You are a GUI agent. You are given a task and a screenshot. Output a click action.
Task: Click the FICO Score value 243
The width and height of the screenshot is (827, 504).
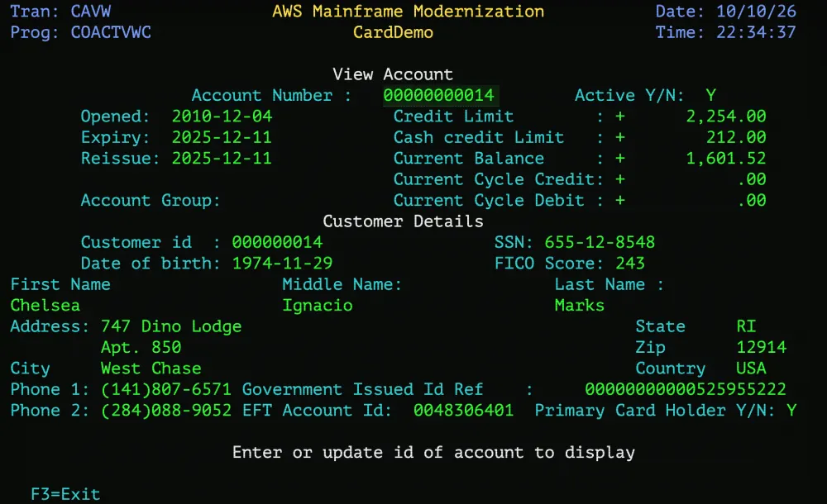629,263
